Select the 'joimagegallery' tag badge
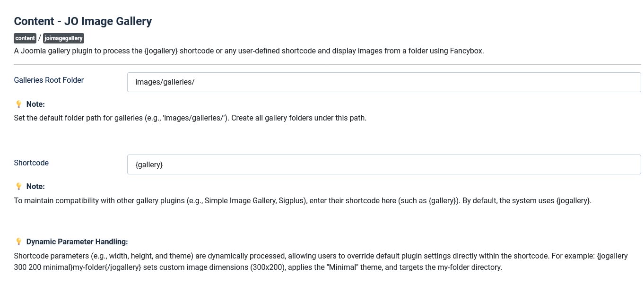Viewport: 644px width, 293px height. (63, 38)
